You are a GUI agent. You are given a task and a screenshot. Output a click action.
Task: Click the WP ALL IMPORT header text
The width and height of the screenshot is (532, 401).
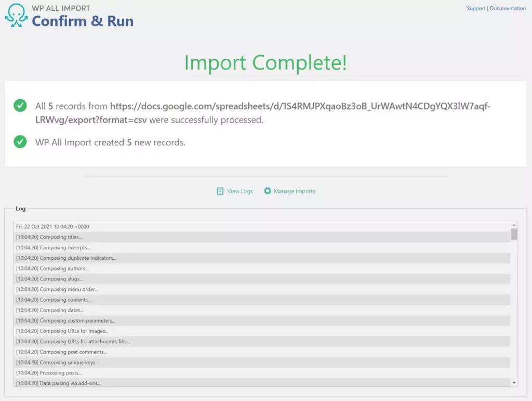pyautogui.click(x=61, y=8)
